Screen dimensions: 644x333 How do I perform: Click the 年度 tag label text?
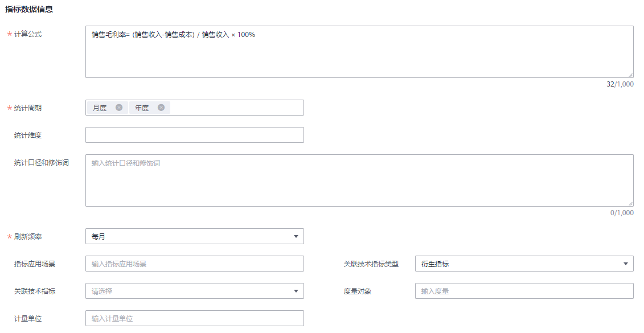click(x=142, y=108)
